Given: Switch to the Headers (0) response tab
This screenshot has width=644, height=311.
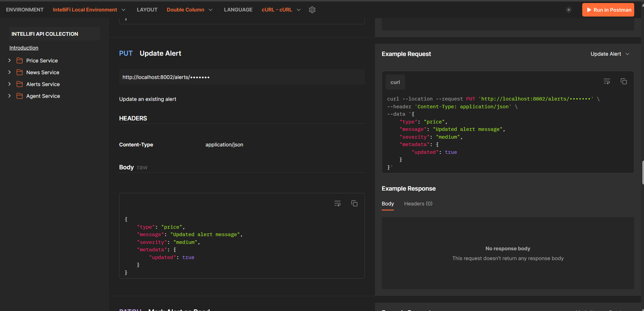Looking at the screenshot, I should coord(418,204).
